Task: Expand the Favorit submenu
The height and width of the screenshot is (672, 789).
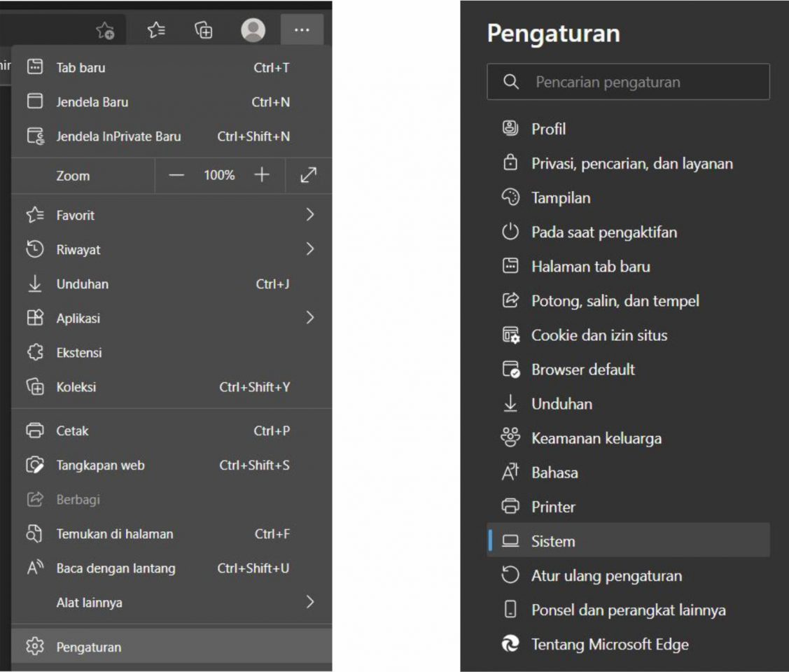Action: point(310,215)
